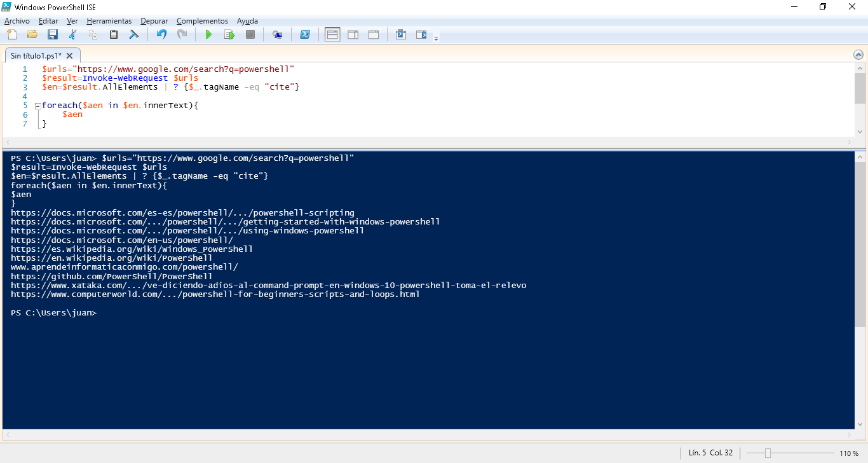Click the aprendeinformaticaconmigo.com output line
Image resolution: width=868 pixels, height=463 pixels.
(125, 268)
